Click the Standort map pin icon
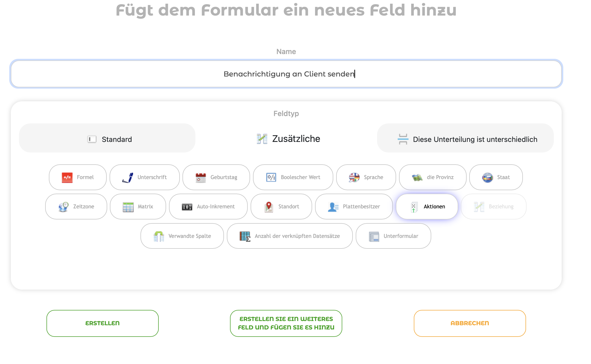Viewport: 591px width, 364px height. tap(269, 207)
